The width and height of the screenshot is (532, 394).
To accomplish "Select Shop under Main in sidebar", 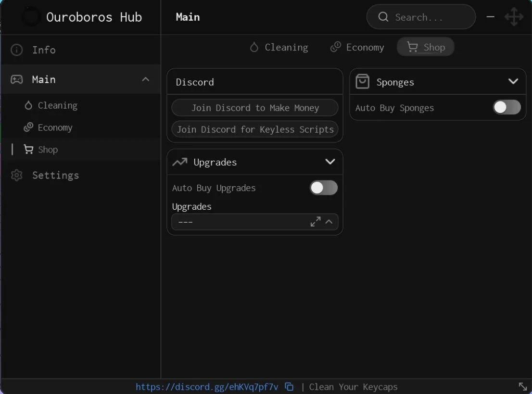I will coord(80,149).
